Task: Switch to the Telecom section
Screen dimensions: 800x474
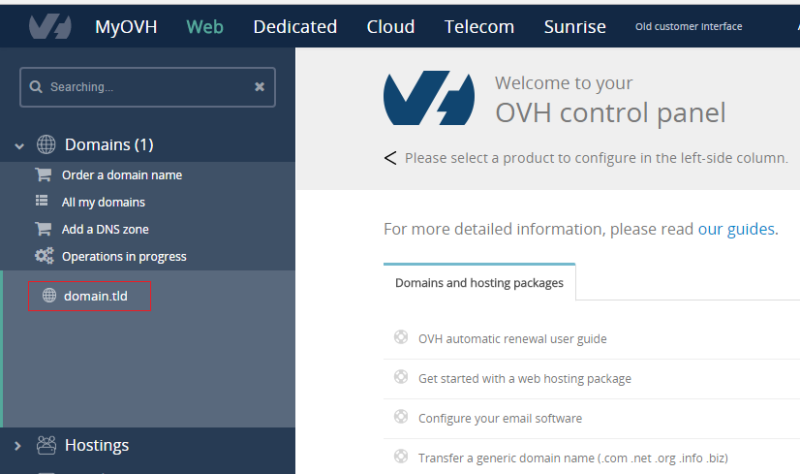Action: coord(479,27)
